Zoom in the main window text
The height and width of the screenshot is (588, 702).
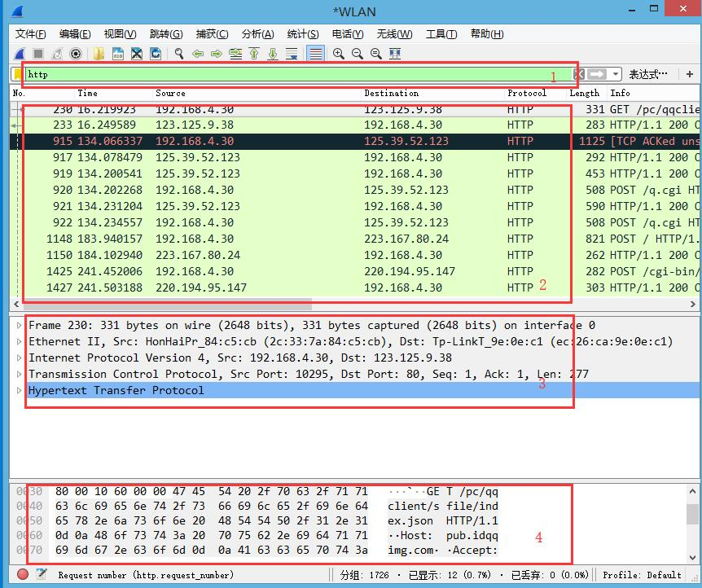pyautogui.click(x=339, y=55)
